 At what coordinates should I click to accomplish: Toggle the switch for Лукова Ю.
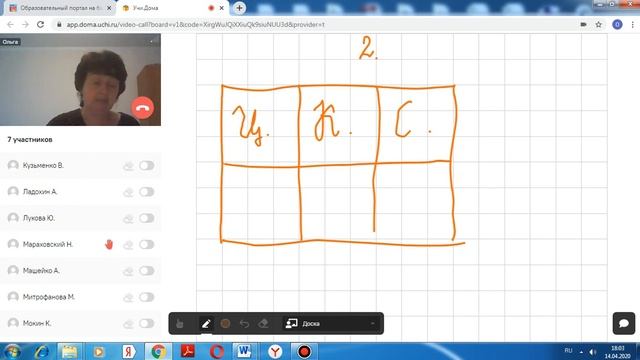pos(146,218)
